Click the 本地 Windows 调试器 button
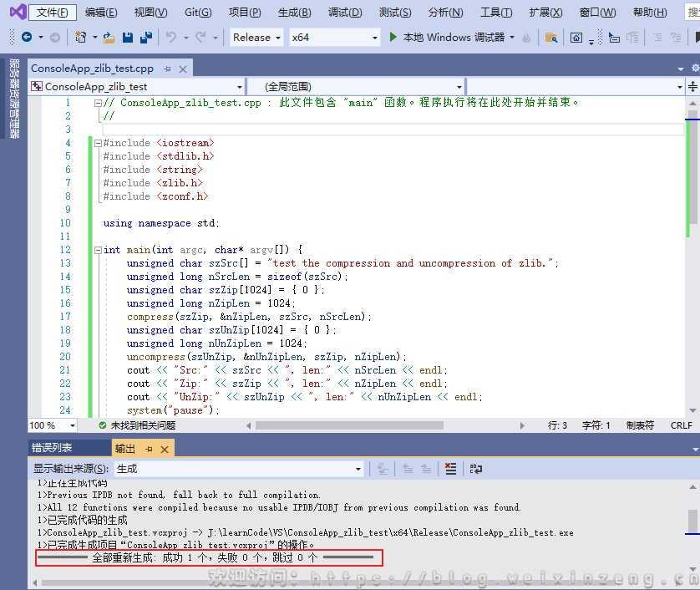 pyautogui.click(x=453, y=38)
